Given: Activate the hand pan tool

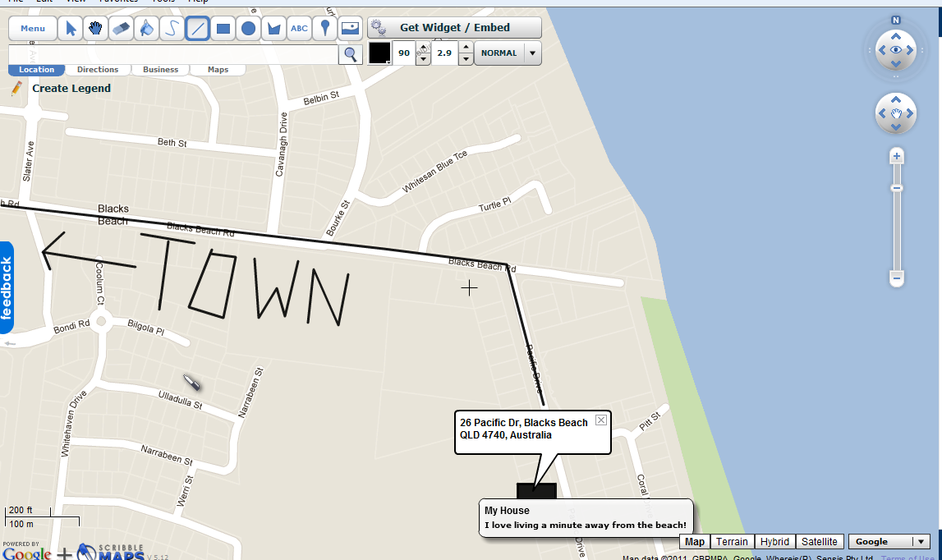Looking at the screenshot, I should coord(94,27).
